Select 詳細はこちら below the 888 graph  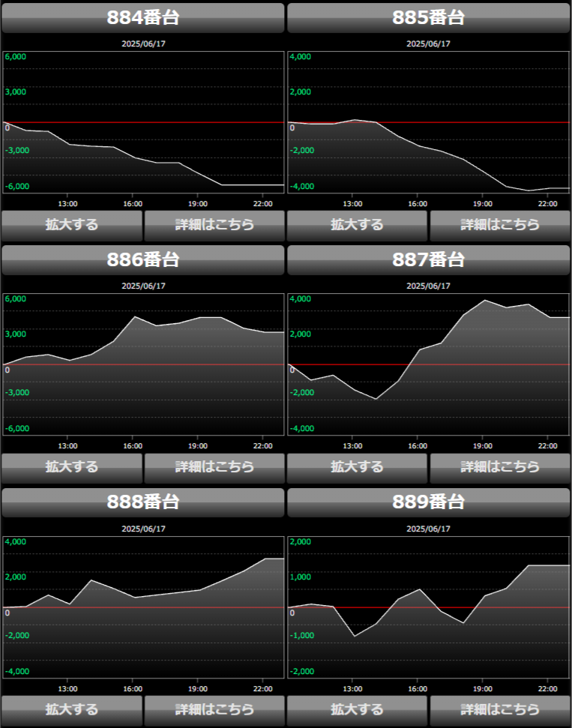coord(214,710)
